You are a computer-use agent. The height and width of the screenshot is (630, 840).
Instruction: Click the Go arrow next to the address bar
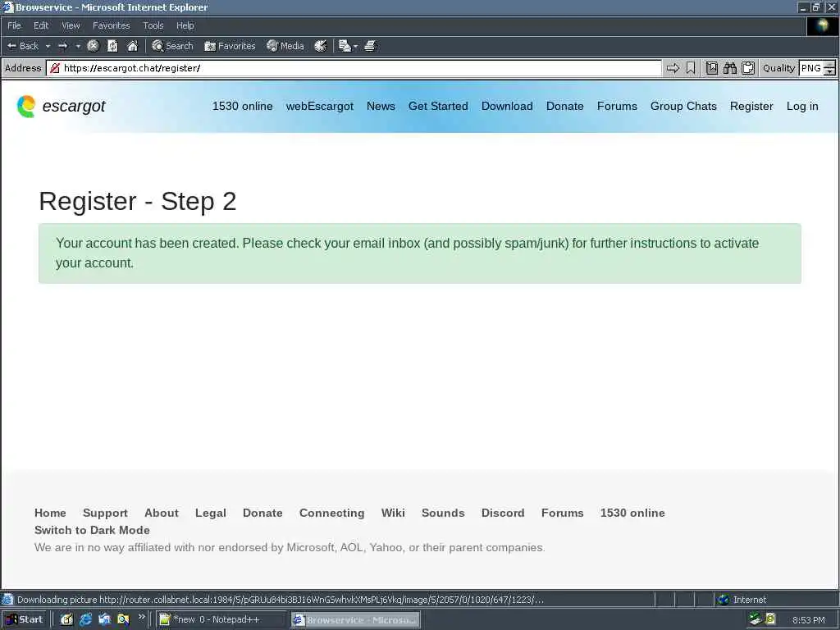pos(673,68)
